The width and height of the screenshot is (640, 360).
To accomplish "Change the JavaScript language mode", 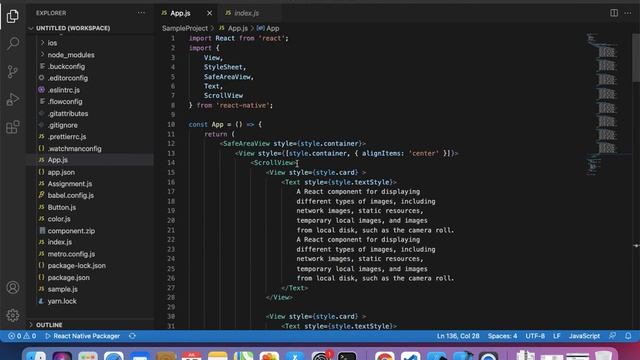I will point(584,336).
